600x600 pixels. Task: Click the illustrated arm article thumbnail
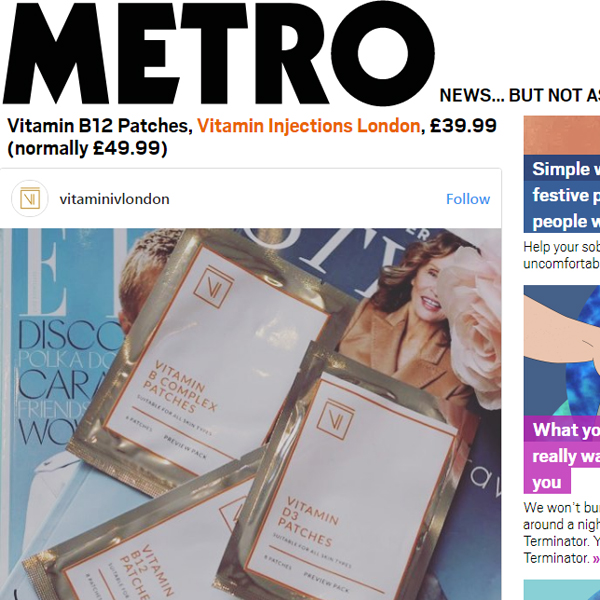(562, 350)
